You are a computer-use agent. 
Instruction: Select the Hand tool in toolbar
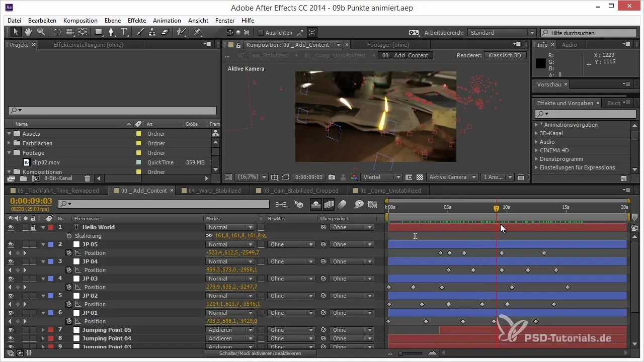28,32
